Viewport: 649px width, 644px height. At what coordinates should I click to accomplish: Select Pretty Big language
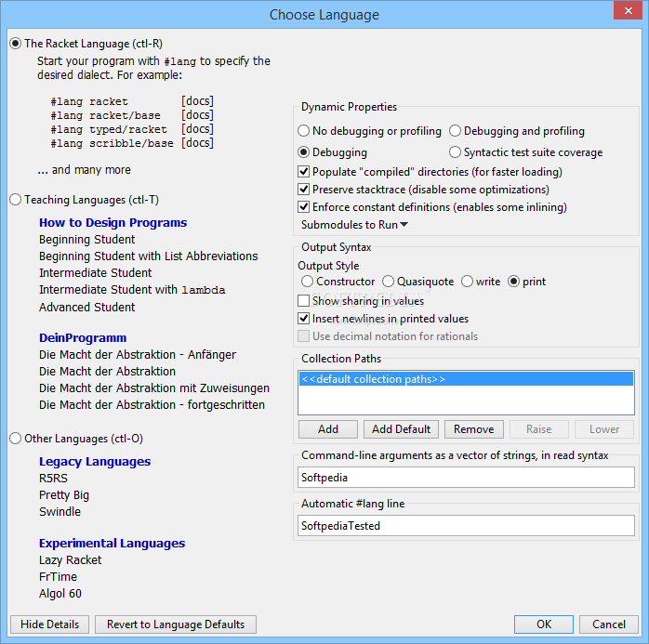click(x=64, y=495)
